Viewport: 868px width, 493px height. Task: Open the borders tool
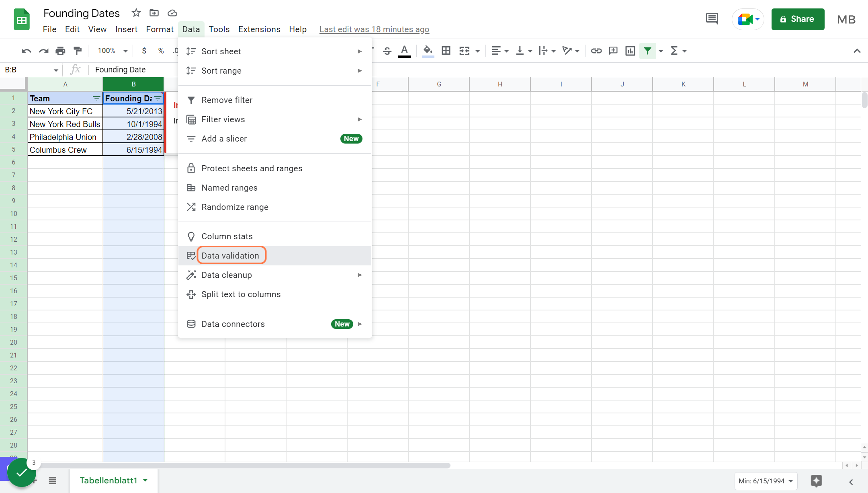point(446,51)
